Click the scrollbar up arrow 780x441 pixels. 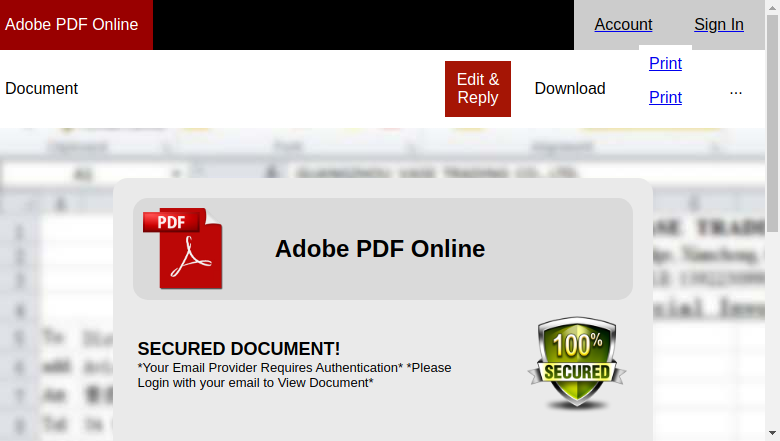773,6
